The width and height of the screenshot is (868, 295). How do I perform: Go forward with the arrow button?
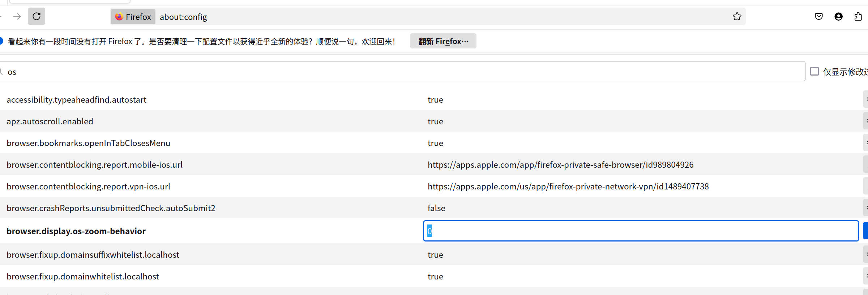click(x=17, y=16)
